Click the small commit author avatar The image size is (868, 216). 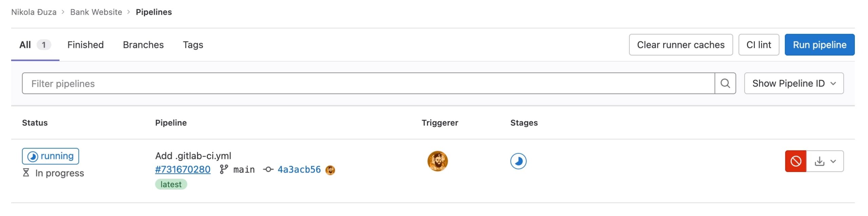(330, 170)
